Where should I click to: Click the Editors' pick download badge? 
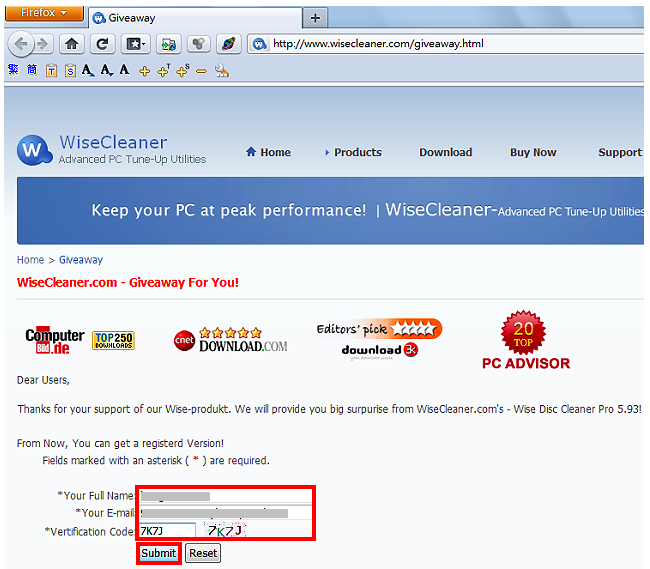coord(378,339)
